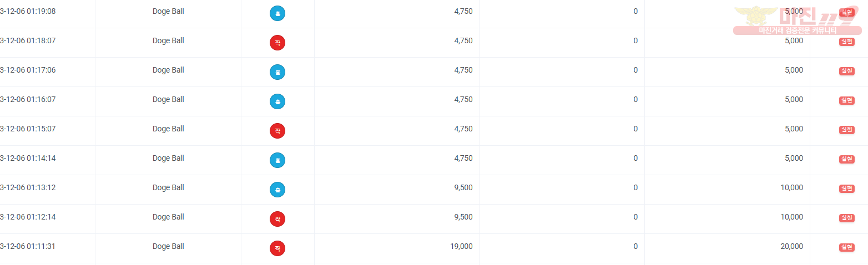Click the red 짝 icon in the 01:18:07 row
Image resolution: width=868 pixels, height=265 pixels.
[277, 43]
